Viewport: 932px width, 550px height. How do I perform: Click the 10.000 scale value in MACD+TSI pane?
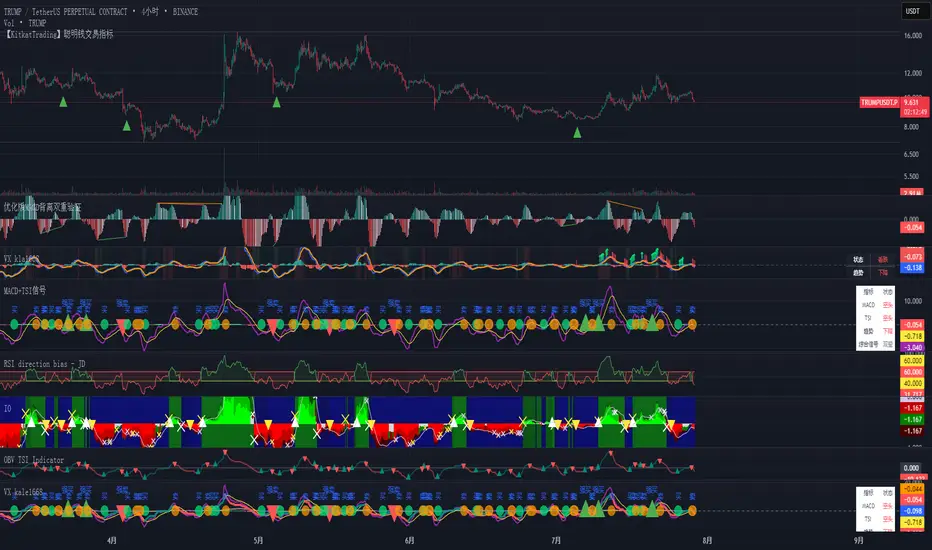click(912, 301)
